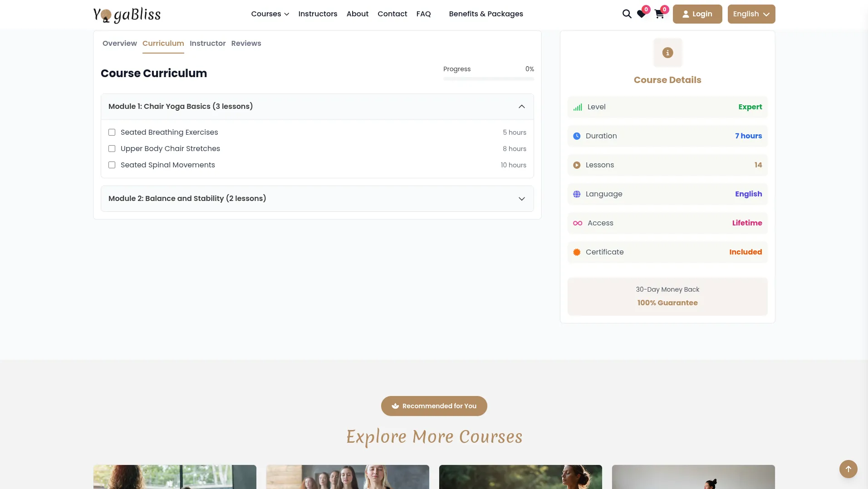Open the shopping cart icon
Viewport: 868px width, 489px height.
tap(659, 15)
